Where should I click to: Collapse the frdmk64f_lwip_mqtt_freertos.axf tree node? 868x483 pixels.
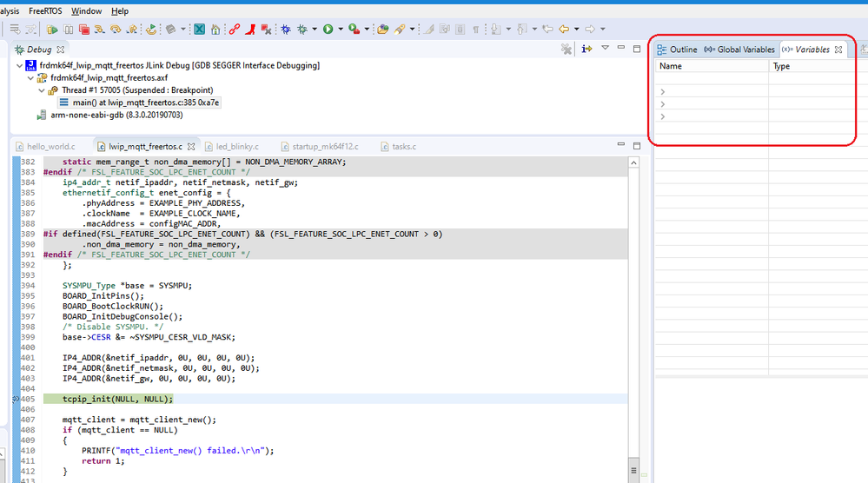[x=31, y=78]
